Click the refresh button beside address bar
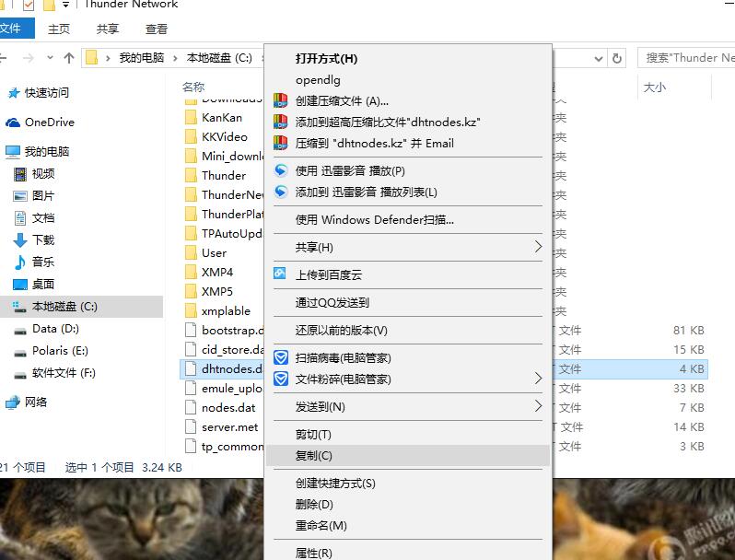Image resolution: width=735 pixels, height=560 pixels. pos(617,58)
